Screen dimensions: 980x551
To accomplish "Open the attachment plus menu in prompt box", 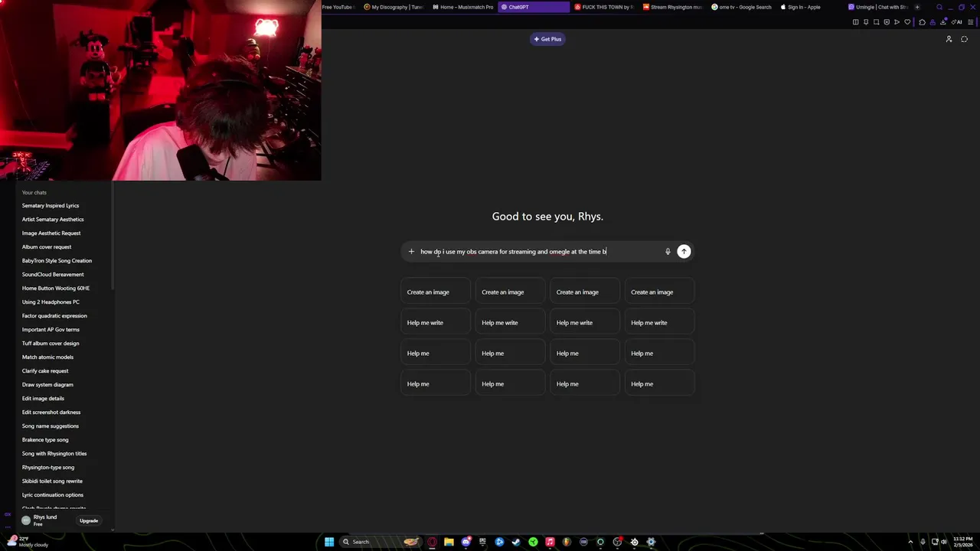I will coord(411,252).
